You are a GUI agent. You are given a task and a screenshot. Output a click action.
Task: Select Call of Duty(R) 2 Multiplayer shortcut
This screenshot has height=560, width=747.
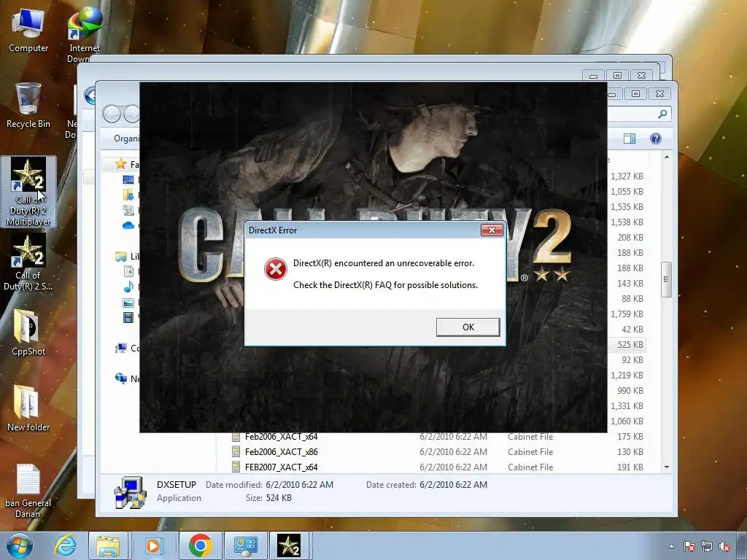(28, 192)
